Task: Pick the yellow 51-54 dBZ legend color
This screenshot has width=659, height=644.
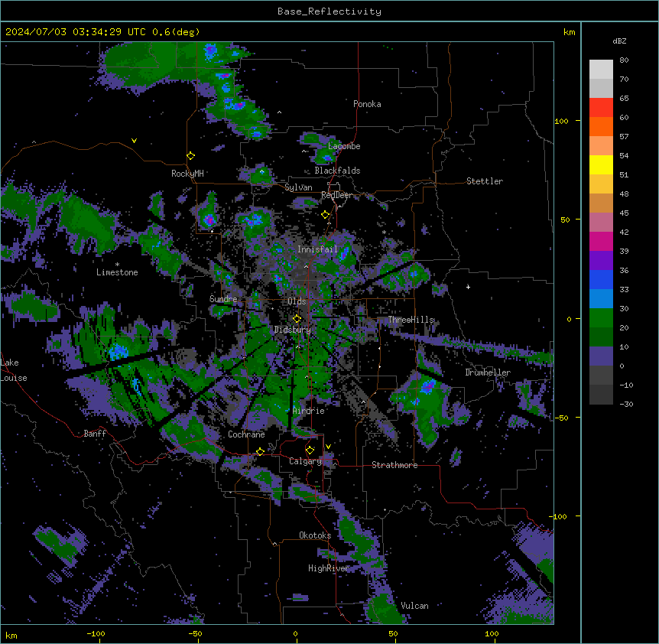Action: 601,164
